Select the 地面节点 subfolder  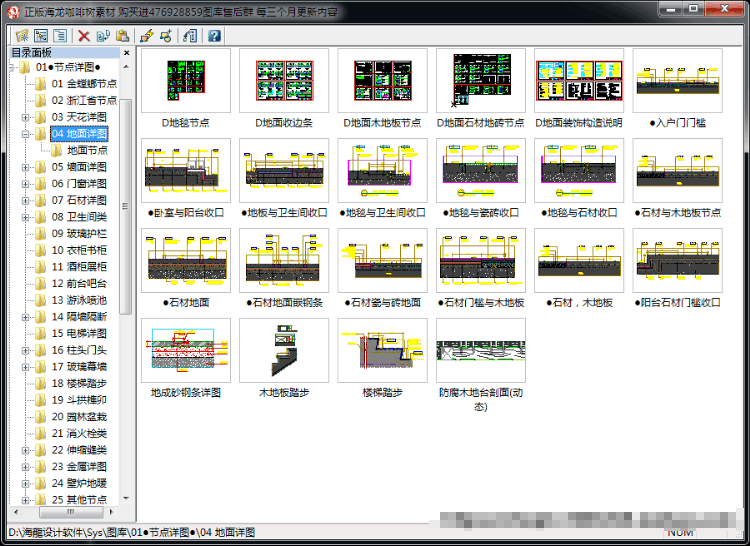pyautogui.click(x=87, y=151)
